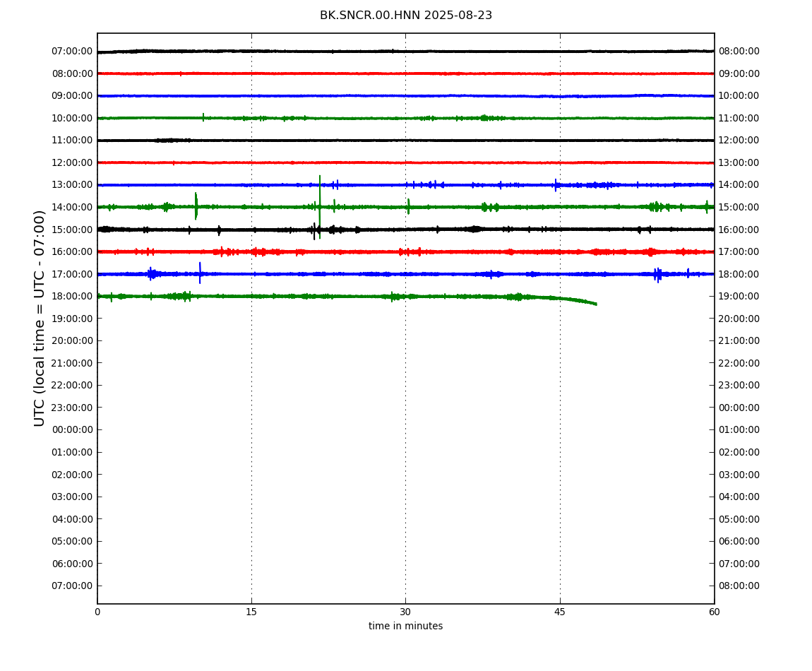Click left-axis label 20:00:00

point(73,341)
